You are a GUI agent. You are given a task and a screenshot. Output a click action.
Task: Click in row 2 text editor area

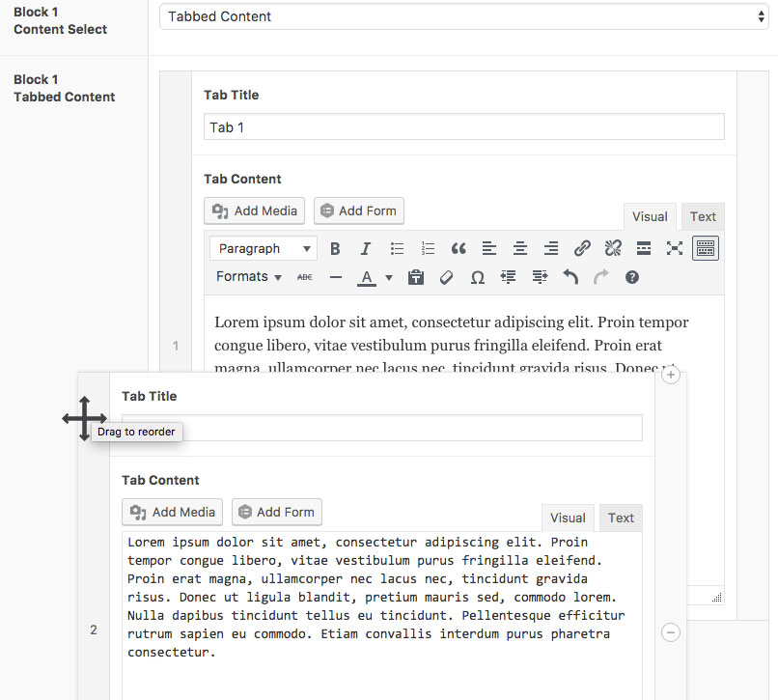[x=382, y=616]
